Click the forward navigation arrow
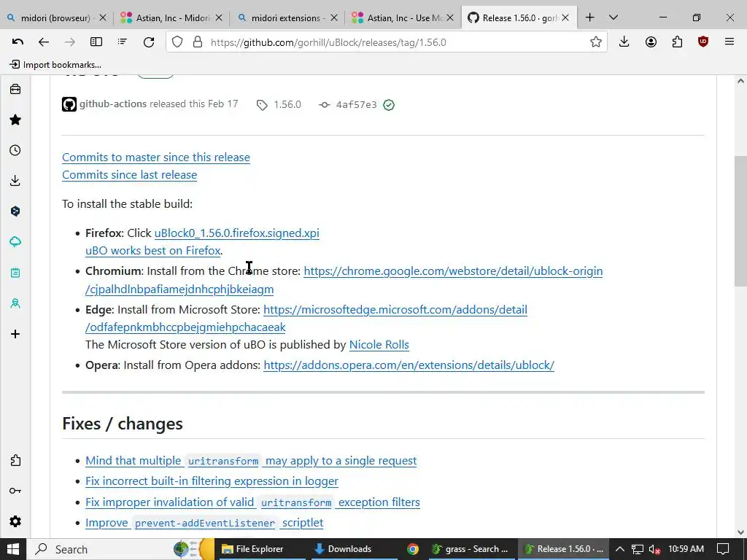 click(x=70, y=42)
